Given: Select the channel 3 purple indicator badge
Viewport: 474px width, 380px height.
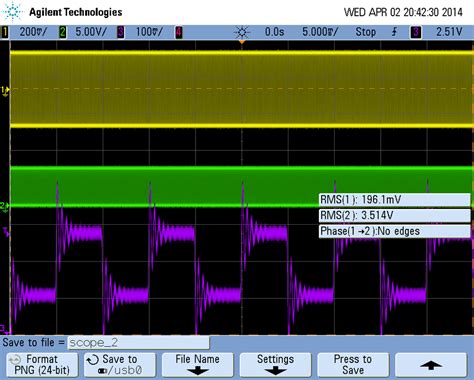Looking at the screenshot, I should coord(121,32).
